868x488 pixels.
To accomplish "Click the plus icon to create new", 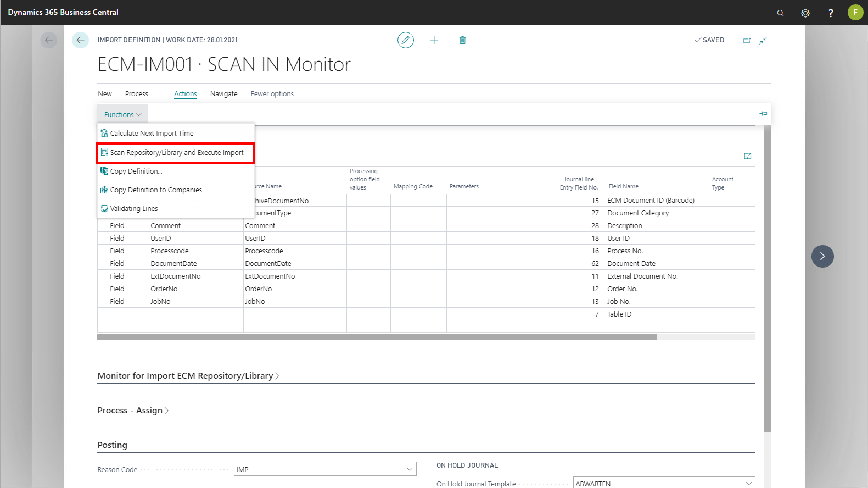I will (434, 40).
